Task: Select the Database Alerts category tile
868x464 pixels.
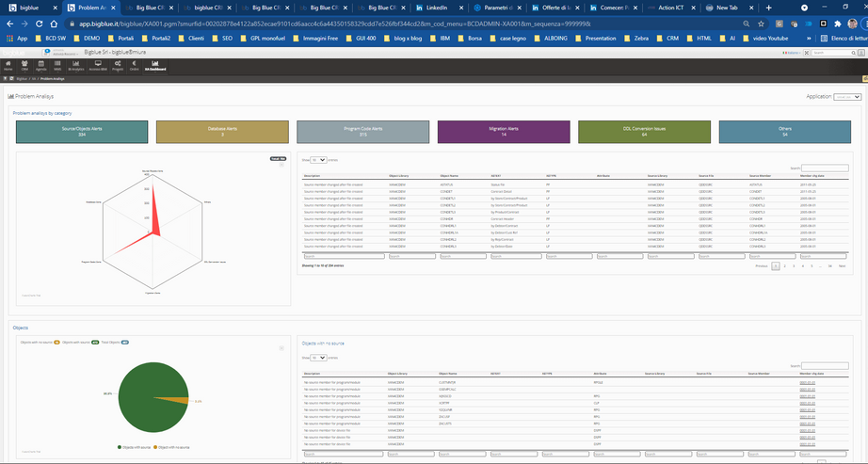Action: point(222,132)
